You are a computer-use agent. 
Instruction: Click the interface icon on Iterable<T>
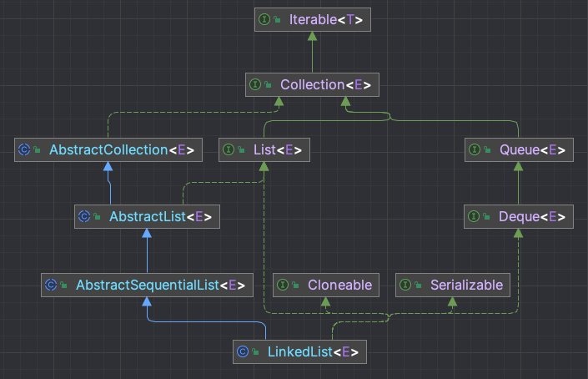[x=264, y=19]
